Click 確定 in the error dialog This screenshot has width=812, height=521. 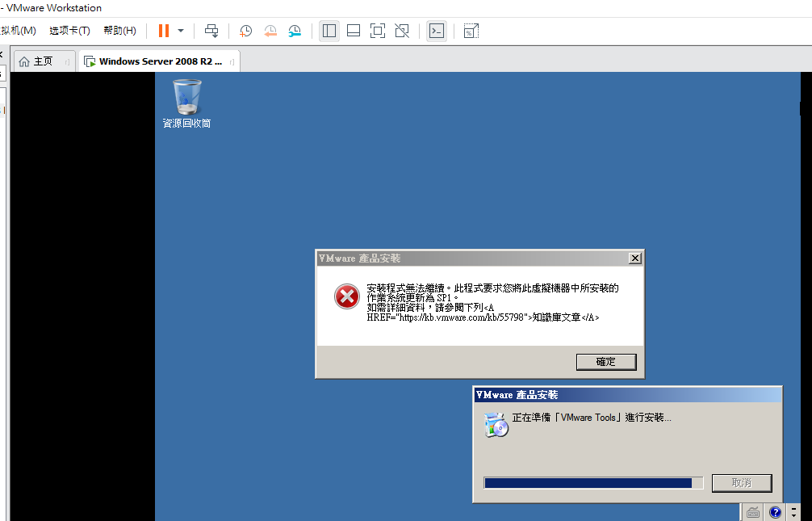tap(606, 362)
